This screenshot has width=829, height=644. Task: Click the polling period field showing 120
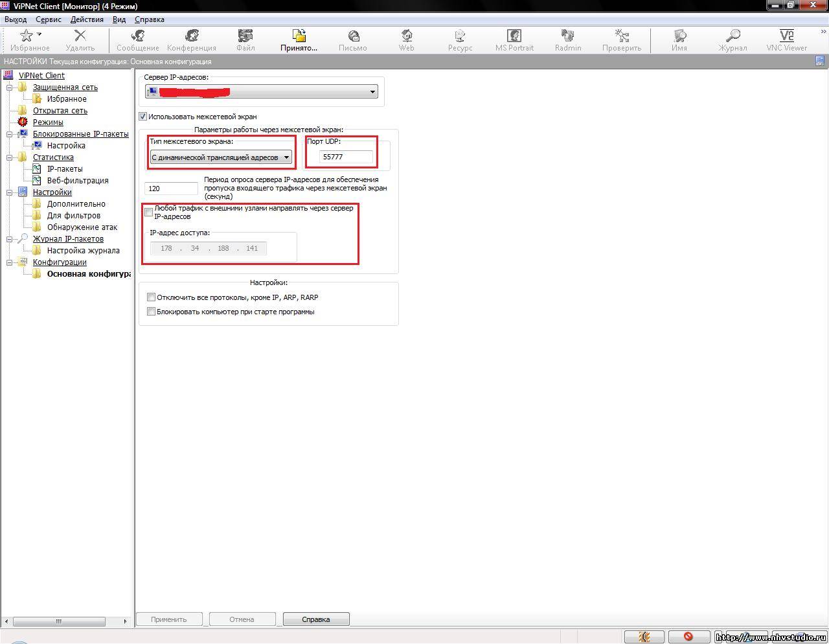(171, 189)
